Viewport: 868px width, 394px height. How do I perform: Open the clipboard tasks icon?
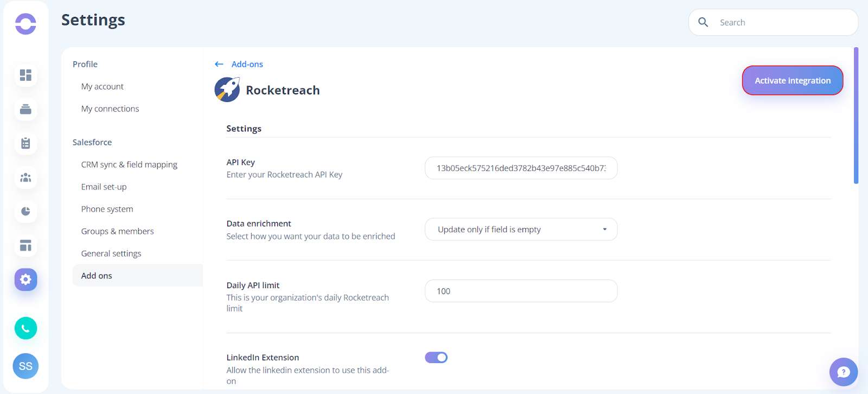[x=25, y=143]
